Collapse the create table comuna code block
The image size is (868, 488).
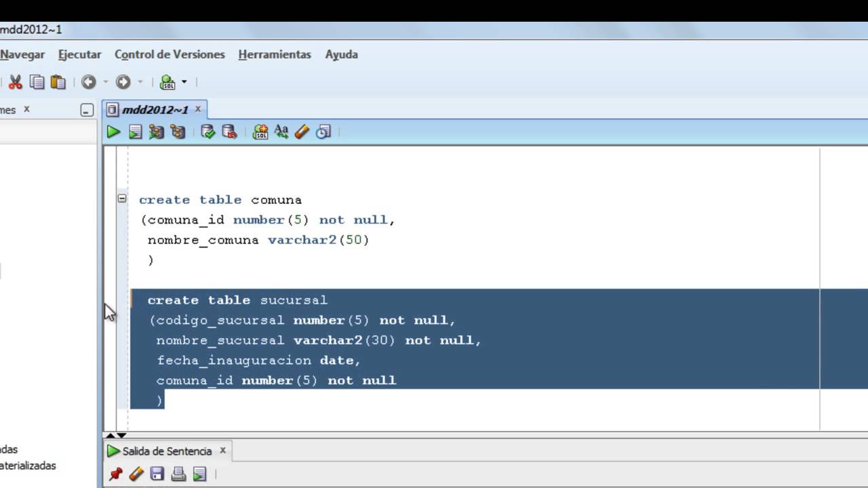tap(122, 199)
